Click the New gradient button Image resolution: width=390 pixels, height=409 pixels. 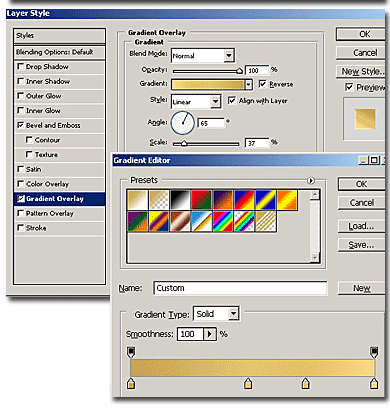point(362,288)
